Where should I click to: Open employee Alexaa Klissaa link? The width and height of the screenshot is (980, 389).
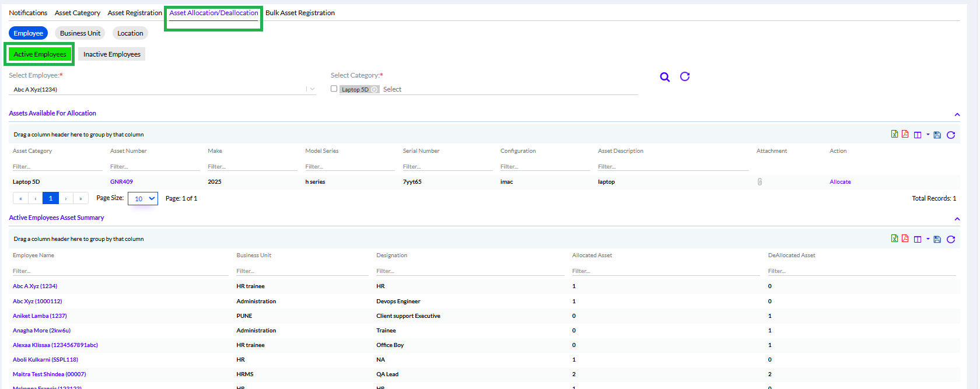(x=55, y=345)
